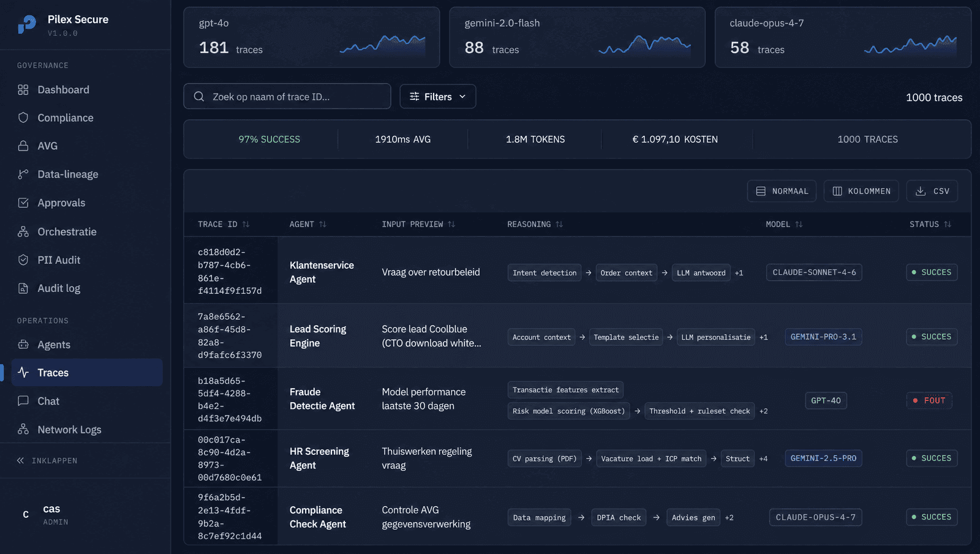Screen dimensions: 980x554
Task: Click the Traces pulse icon
Action: click(23, 372)
